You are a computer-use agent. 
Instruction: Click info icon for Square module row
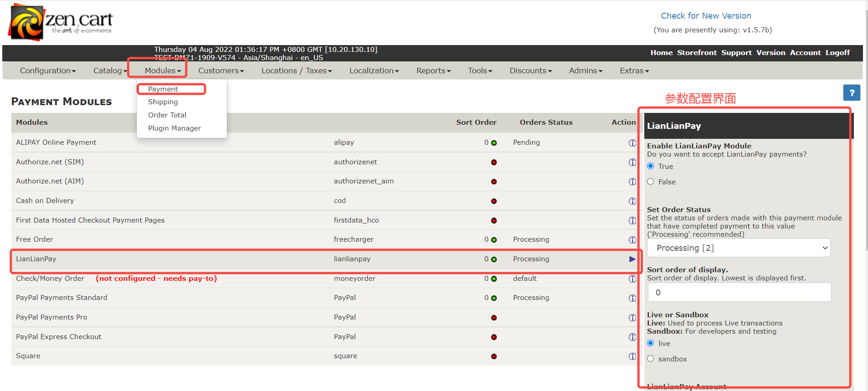(632, 356)
